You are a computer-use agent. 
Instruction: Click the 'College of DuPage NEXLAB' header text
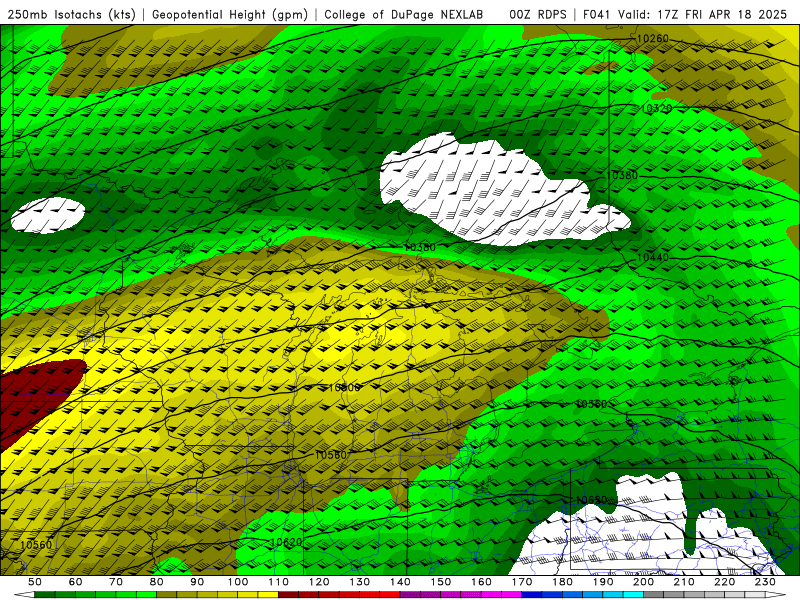click(x=404, y=15)
